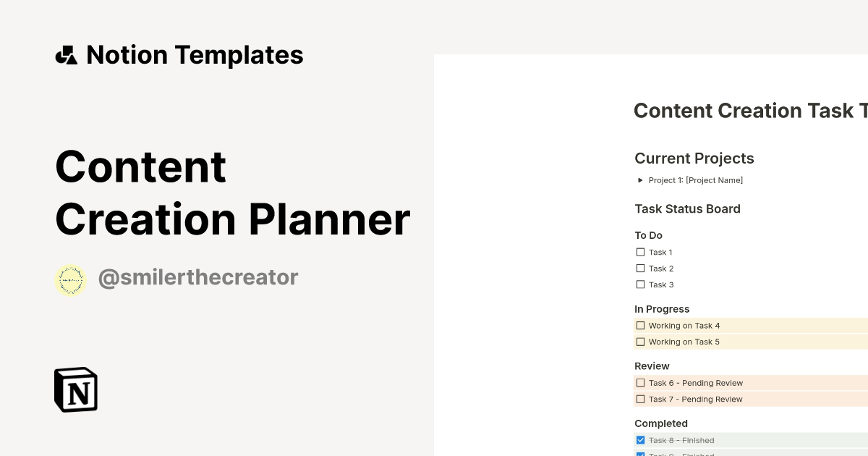
Task: Click the "Content Creation Task" page heading
Action: (750, 111)
